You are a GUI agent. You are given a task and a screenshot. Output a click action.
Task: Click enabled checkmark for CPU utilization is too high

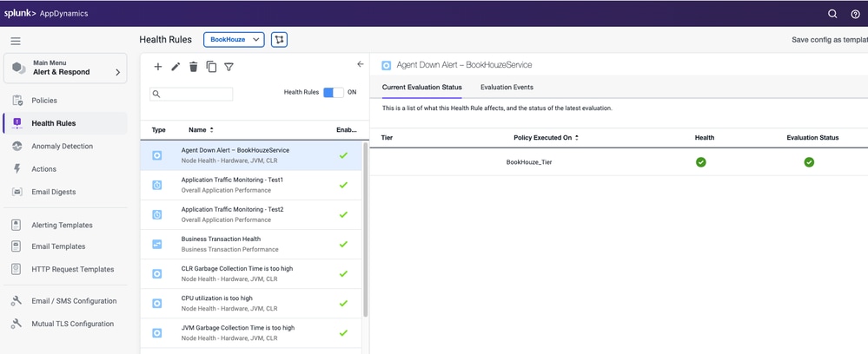(x=343, y=303)
